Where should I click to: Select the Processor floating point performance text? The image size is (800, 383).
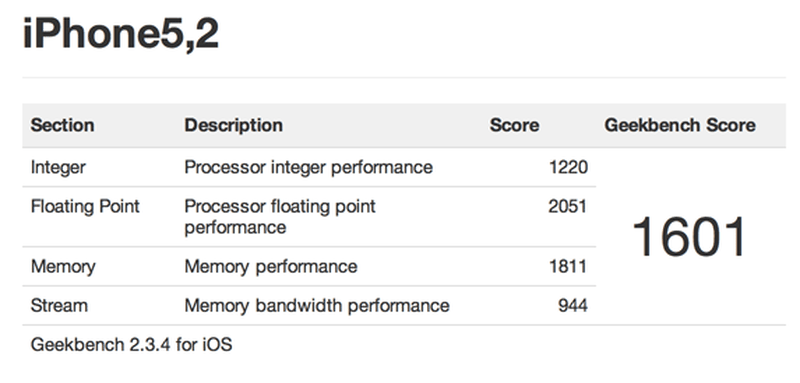(280, 217)
